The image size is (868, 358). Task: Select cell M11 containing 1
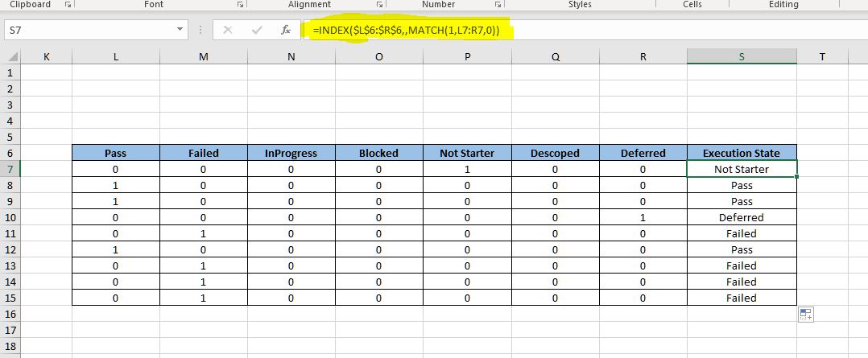coord(204,233)
